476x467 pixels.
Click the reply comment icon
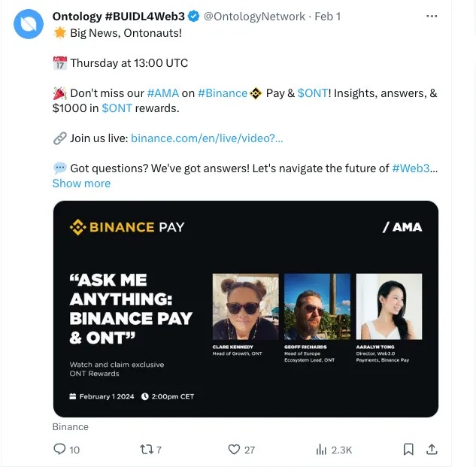[x=60, y=449]
